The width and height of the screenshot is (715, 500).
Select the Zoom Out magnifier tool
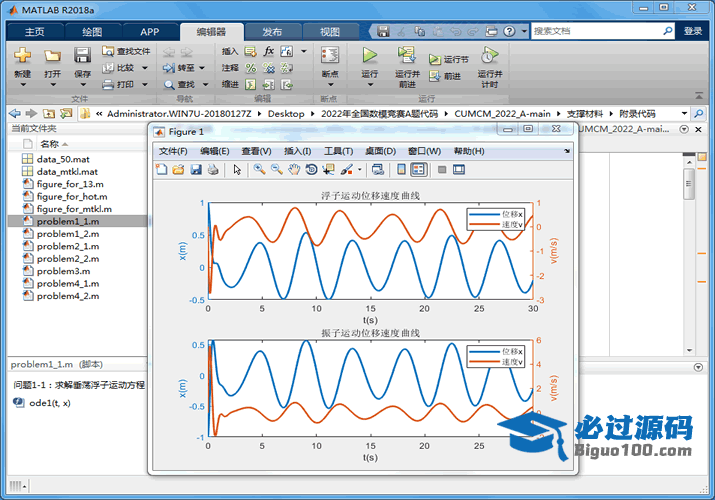tap(277, 170)
